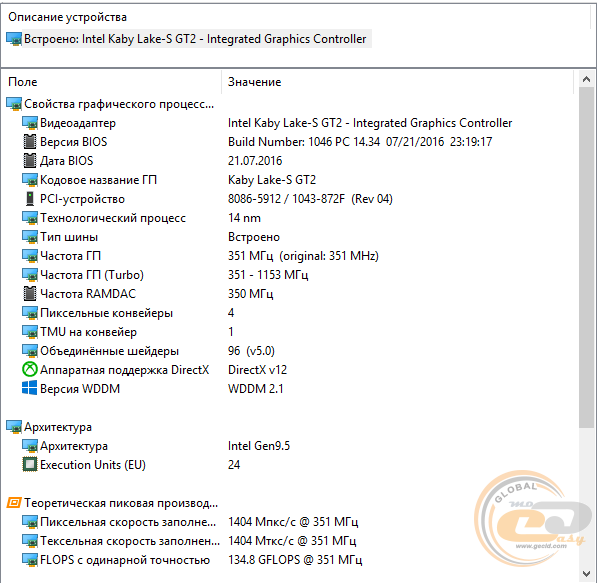Select the Версия BIOS field label

pyautogui.click(x=73, y=142)
